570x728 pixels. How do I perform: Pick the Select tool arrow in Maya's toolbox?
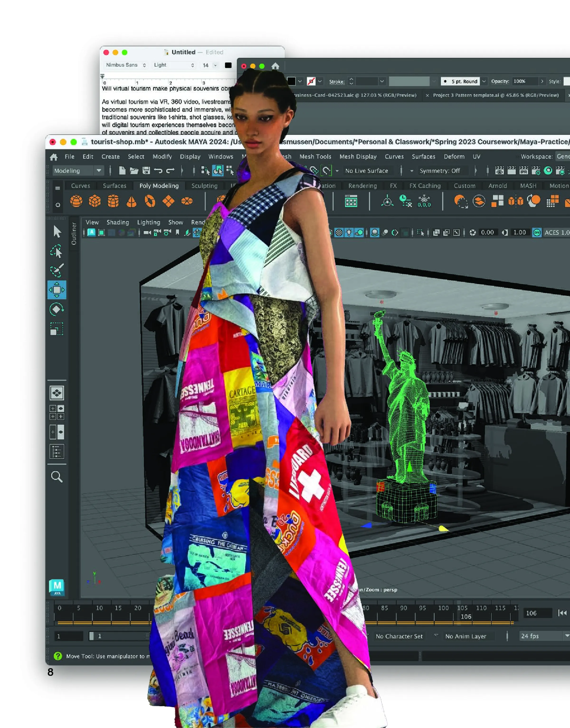pos(57,231)
